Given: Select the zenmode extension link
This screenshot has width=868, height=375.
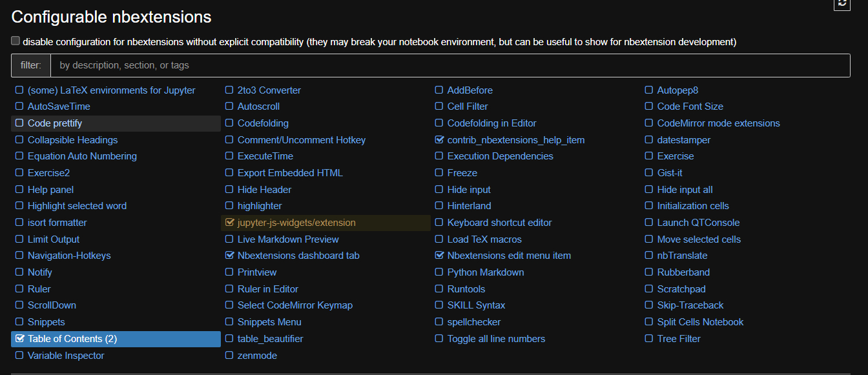Looking at the screenshot, I should (x=256, y=356).
